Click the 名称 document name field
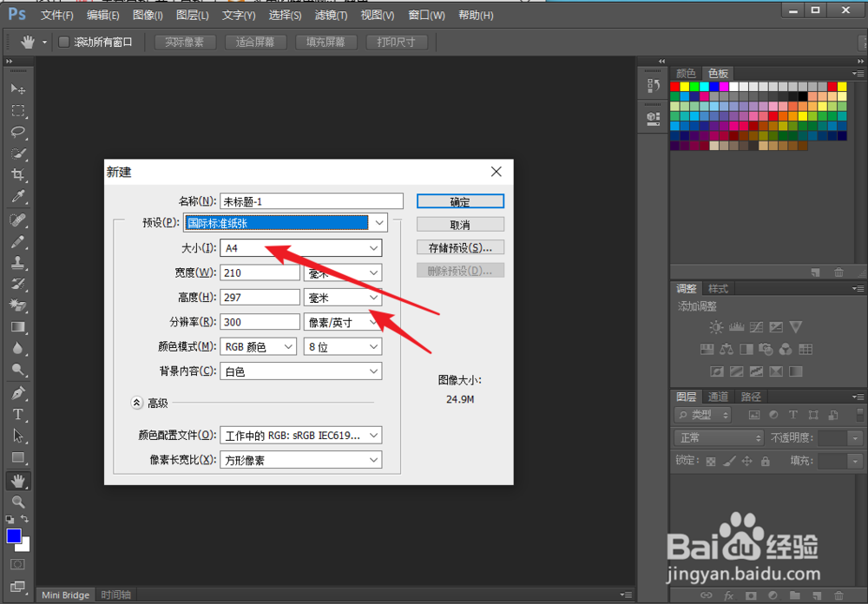The width and height of the screenshot is (868, 604). click(x=311, y=200)
